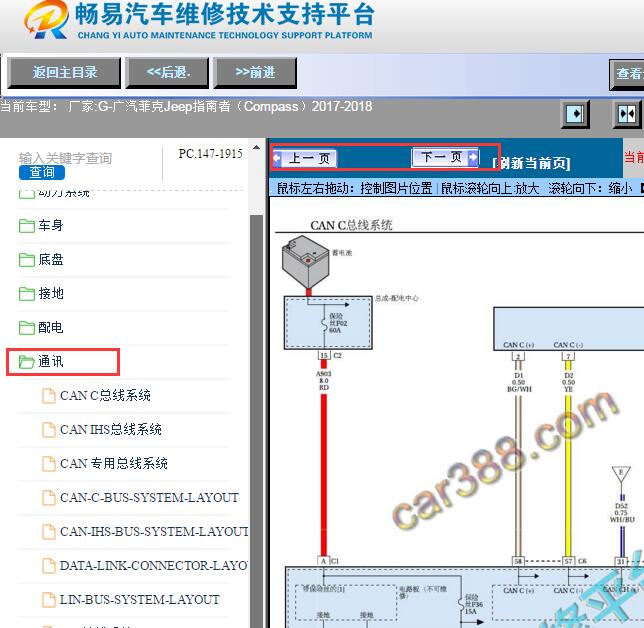Click the 上一页 previous page button
Image resolution: width=644 pixels, height=628 pixels.
[x=305, y=158]
